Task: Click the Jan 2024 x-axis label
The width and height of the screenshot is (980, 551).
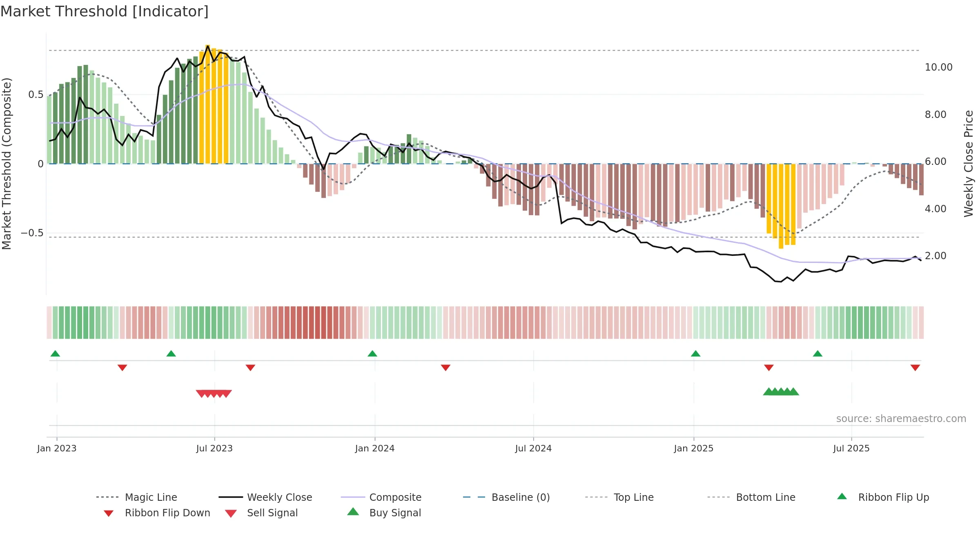Action: point(375,448)
